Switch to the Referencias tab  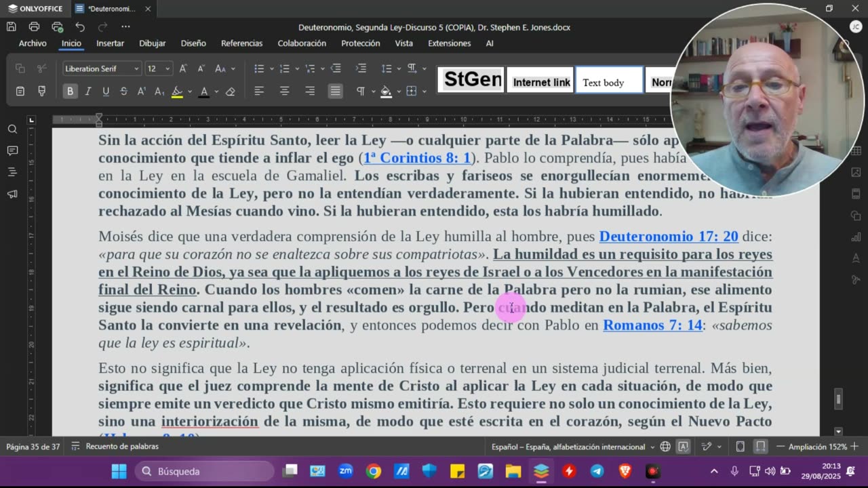[241, 43]
